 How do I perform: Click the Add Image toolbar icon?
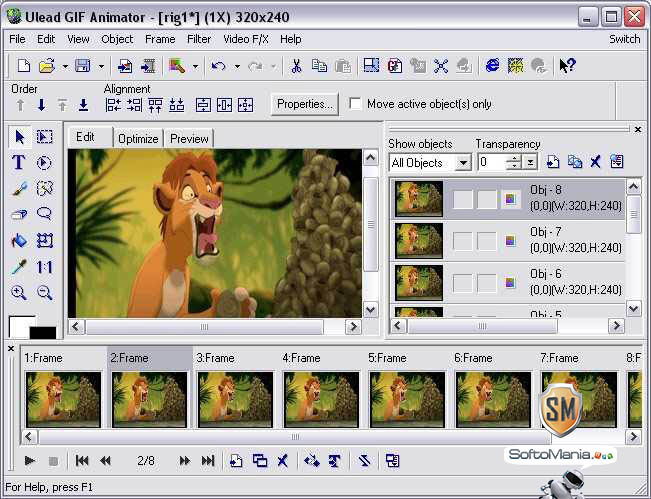tap(125, 66)
